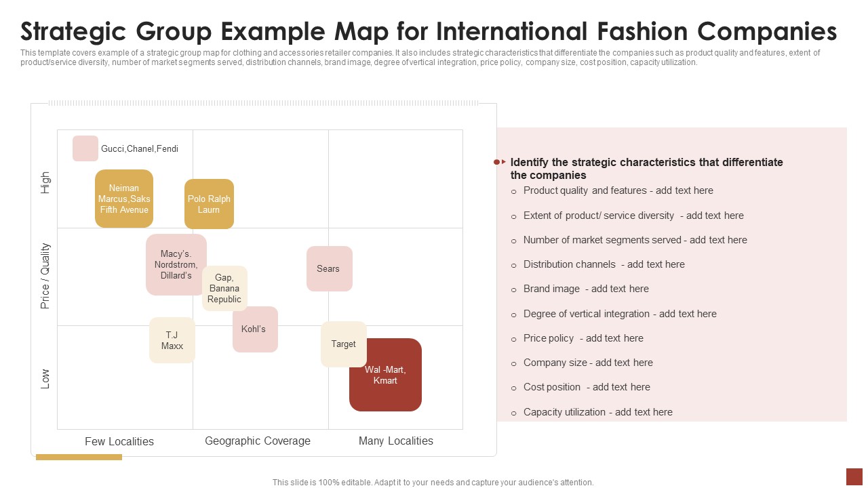This screenshot has width=868, height=488.
Task: Click the Sears box
Action: pyautogui.click(x=330, y=268)
